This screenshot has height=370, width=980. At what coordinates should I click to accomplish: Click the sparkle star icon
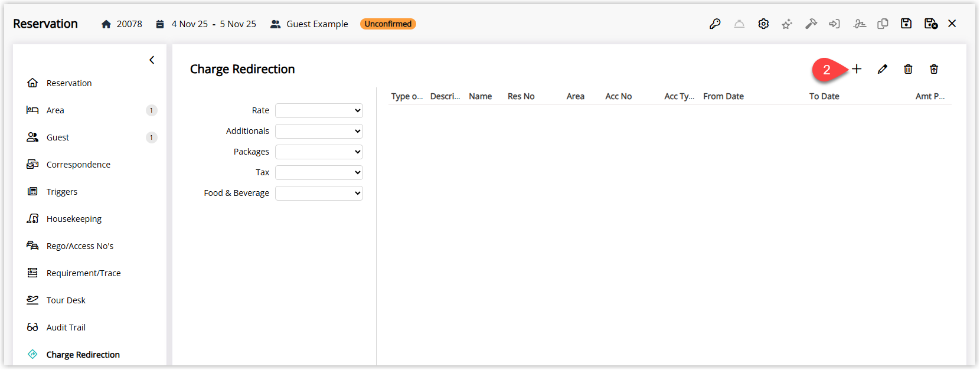[787, 24]
